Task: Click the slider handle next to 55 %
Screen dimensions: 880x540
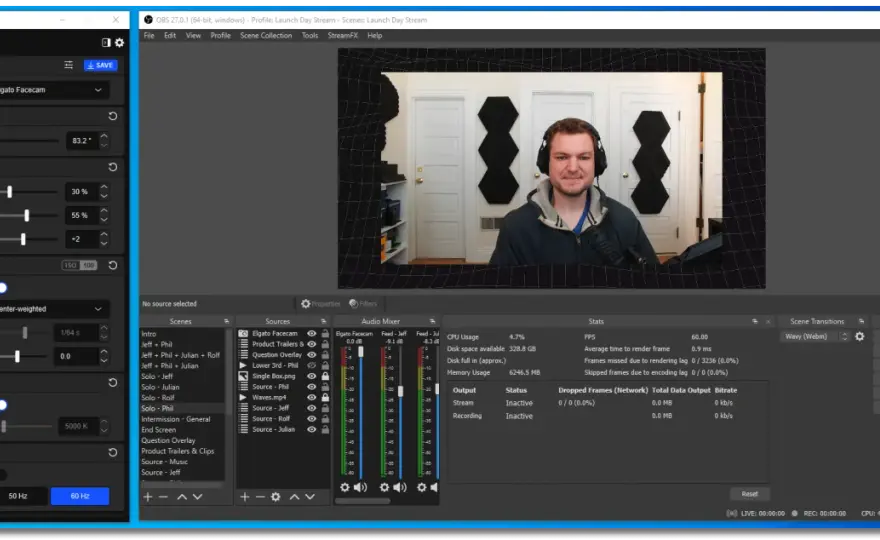Action: [x=26, y=215]
